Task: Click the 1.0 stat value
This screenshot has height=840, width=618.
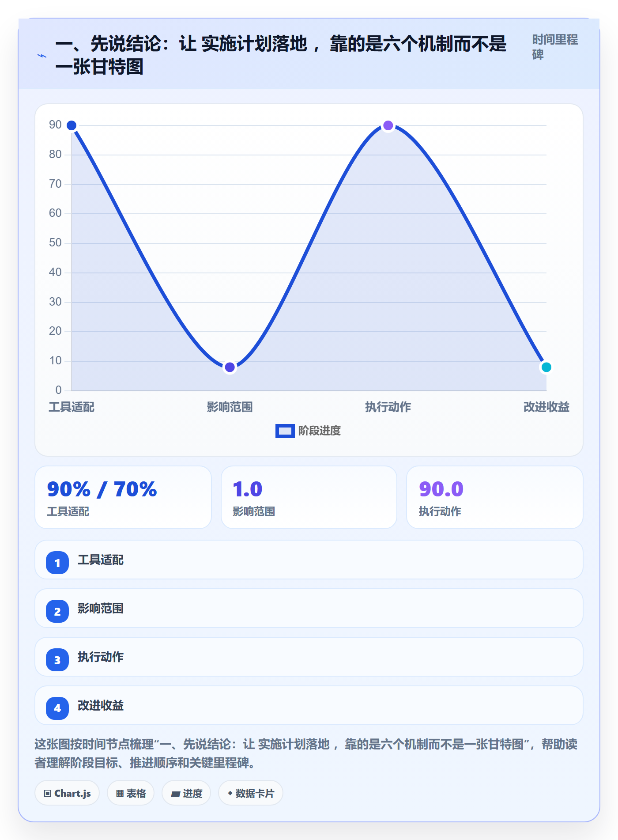Action: (x=248, y=489)
